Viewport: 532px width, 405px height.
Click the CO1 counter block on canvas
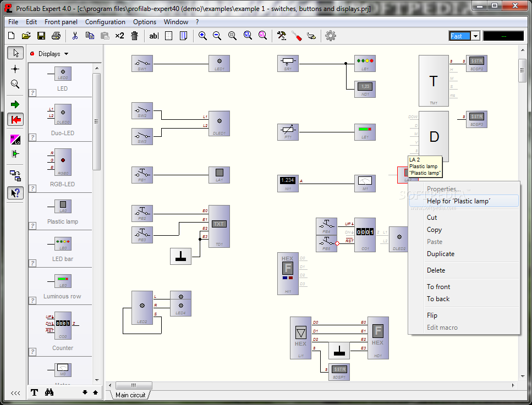click(x=365, y=235)
